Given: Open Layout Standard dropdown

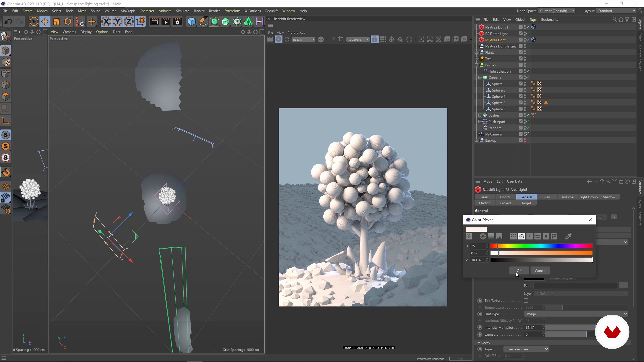Looking at the screenshot, I should click(x=616, y=11).
